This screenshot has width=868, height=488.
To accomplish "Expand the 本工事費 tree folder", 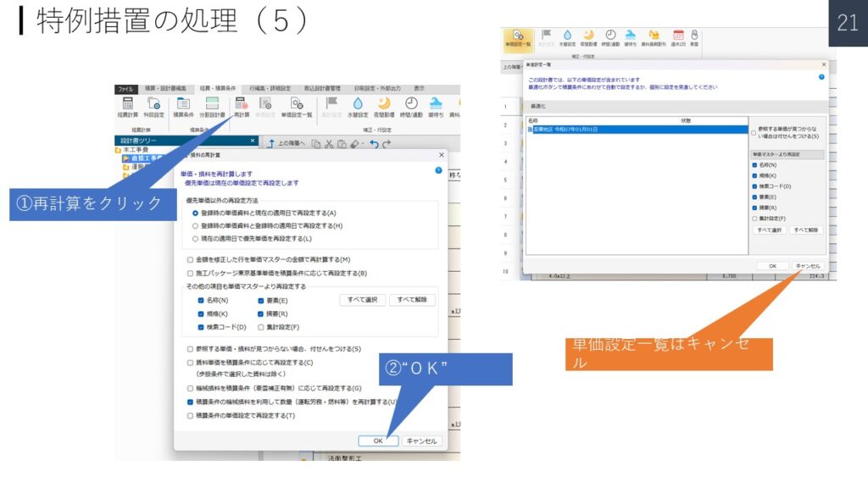I will click(x=118, y=150).
